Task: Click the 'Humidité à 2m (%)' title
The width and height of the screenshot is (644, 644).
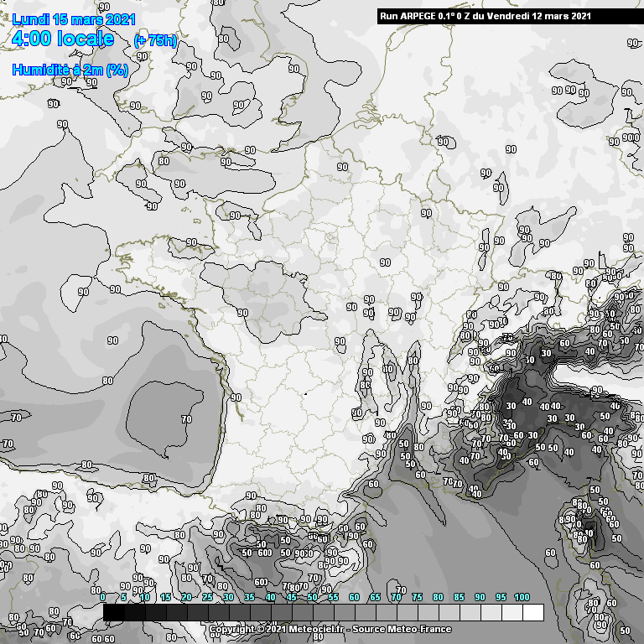Action: [70, 70]
